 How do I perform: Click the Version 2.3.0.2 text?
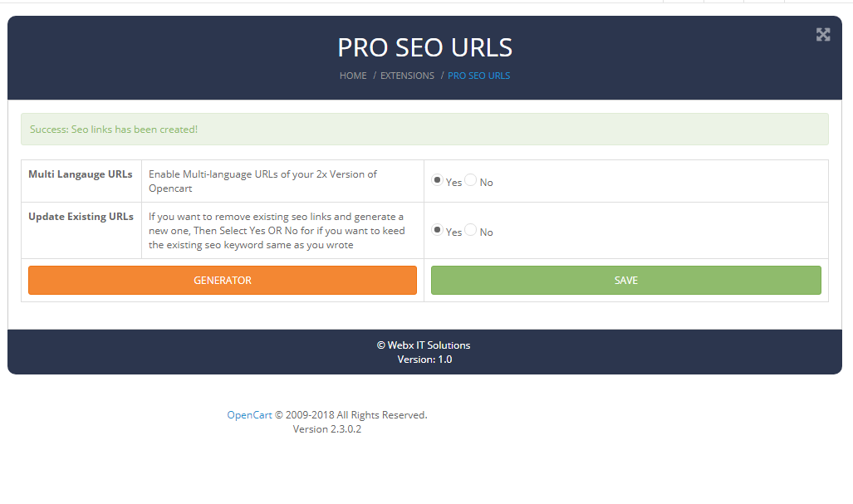(x=327, y=429)
